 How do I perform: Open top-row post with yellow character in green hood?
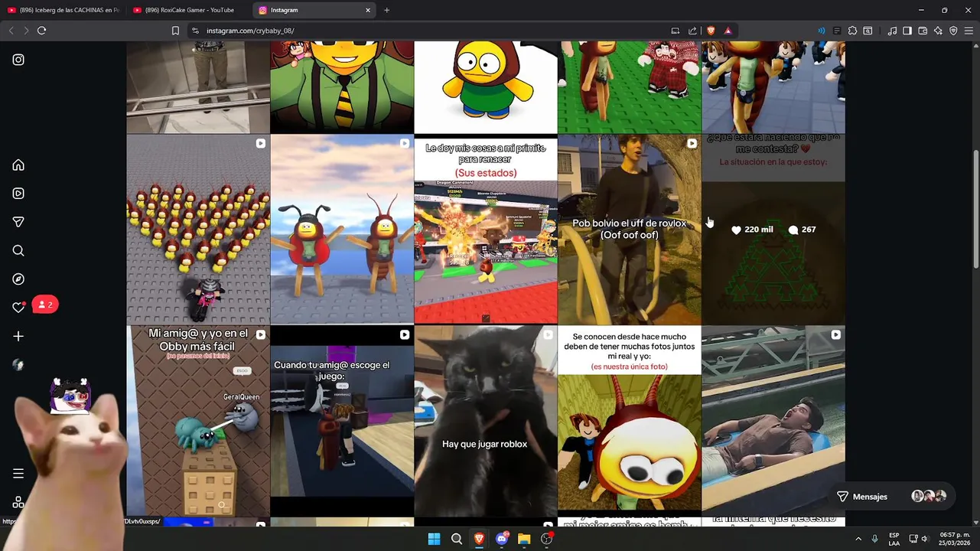(486, 87)
